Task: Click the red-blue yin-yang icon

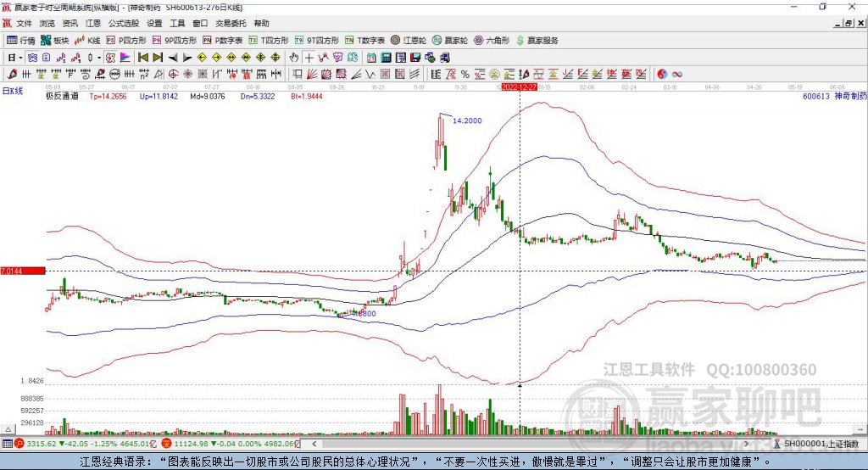Action: pyautogui.click(x=662, y=75)
